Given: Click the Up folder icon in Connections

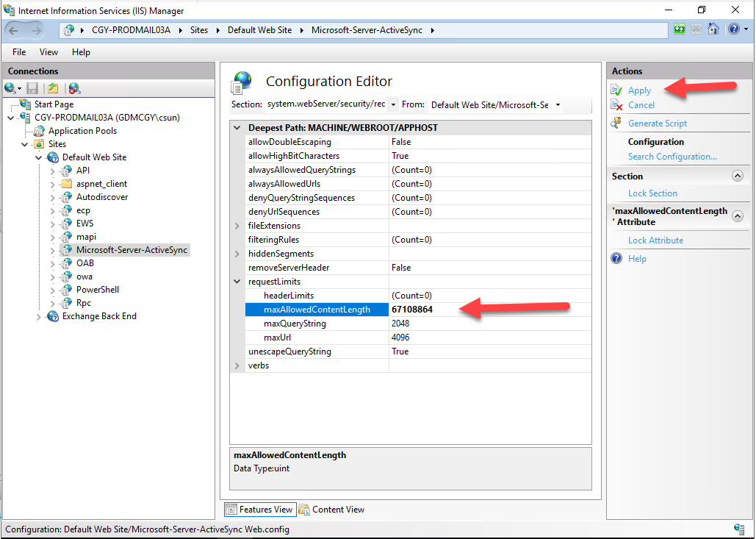Looking at the screenshot, I should coord(52,88).
